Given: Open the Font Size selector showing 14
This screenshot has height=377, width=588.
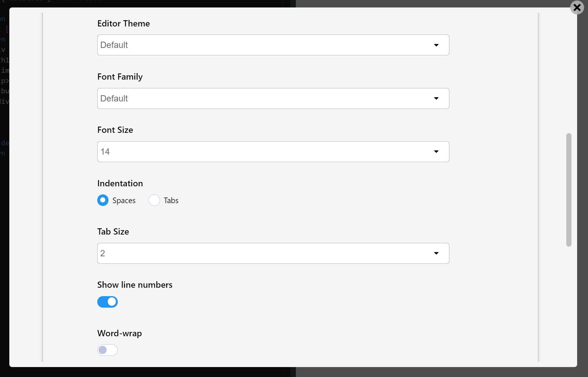Looking at the screenshot, I should tap(273, 151).
